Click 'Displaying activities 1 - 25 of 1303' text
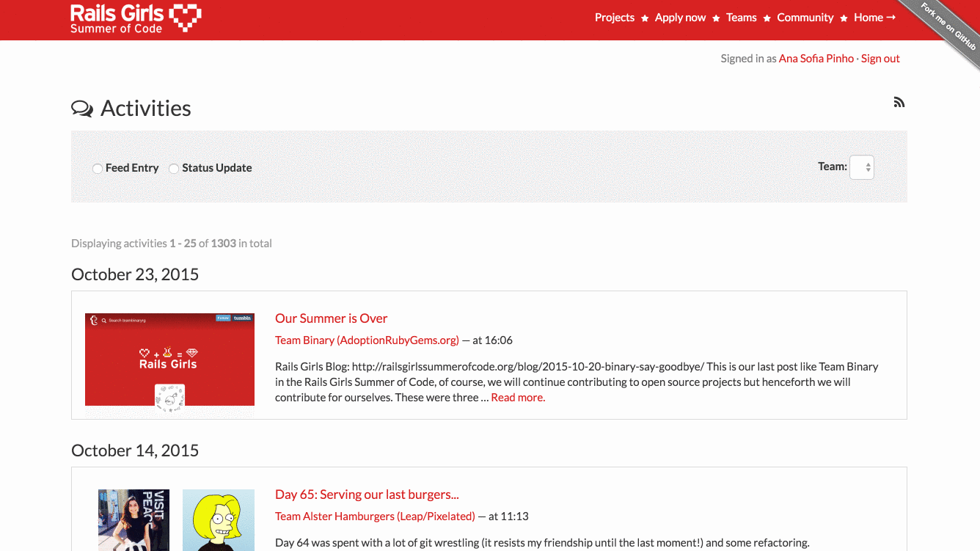Screen dimensions: 980x551 pos(172,244)
